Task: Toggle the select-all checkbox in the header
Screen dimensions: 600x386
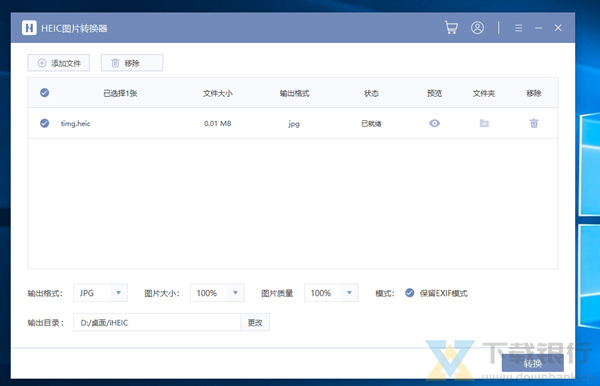Action: point(44,93)
